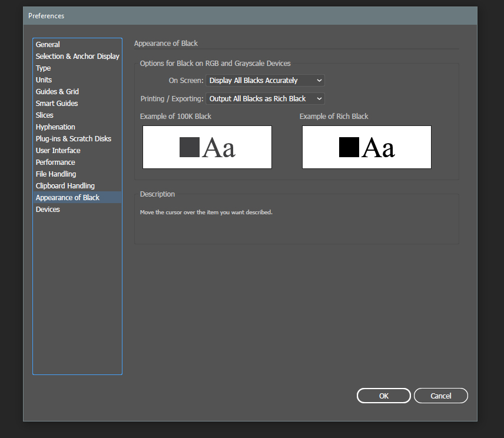Select Performance in the category list
Screen dimensions: 504x438
point(55,162)
